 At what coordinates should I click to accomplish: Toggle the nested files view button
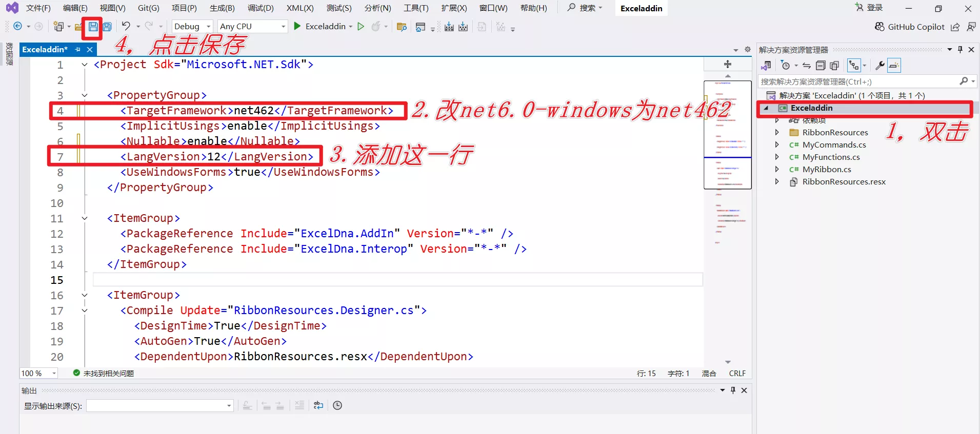click(854, 66)
